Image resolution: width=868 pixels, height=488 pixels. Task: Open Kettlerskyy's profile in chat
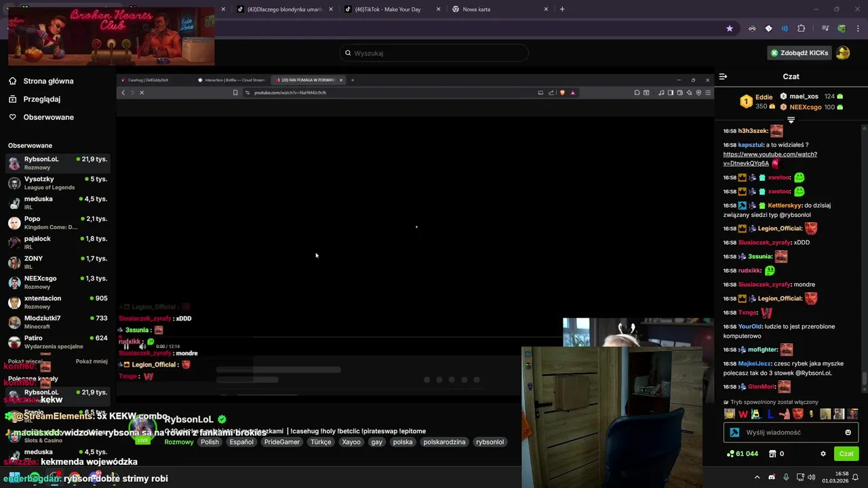click(785, 205)
